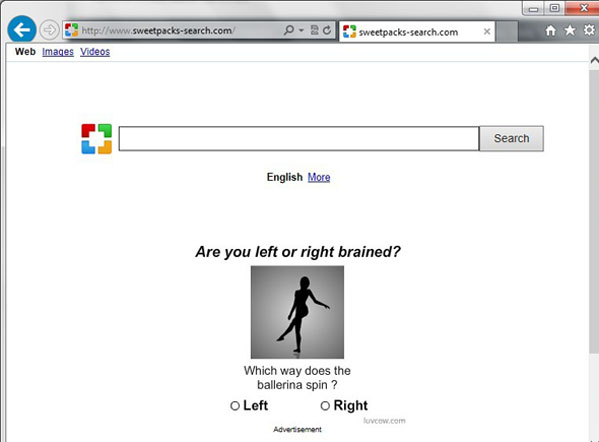This screenshot has width=599, height=442.
Task: Open the Tools gear menu
Action: (x=589, y=30)
